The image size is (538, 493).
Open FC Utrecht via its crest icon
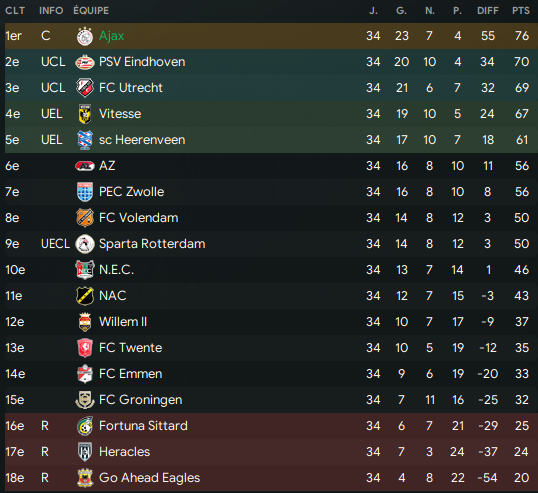(85, 88)
